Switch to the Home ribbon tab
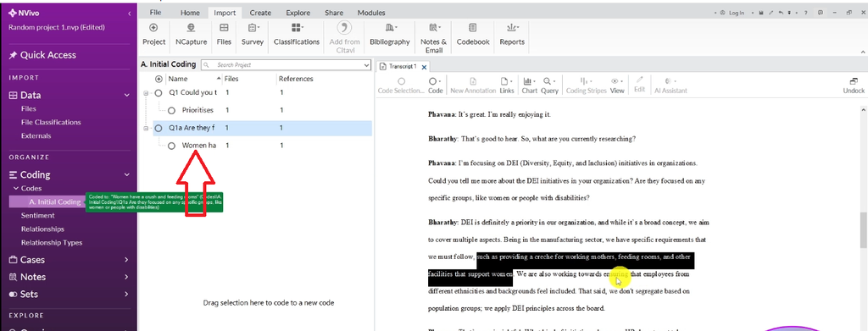The height and width of the screenshot is (331, 868). [190, 13]
